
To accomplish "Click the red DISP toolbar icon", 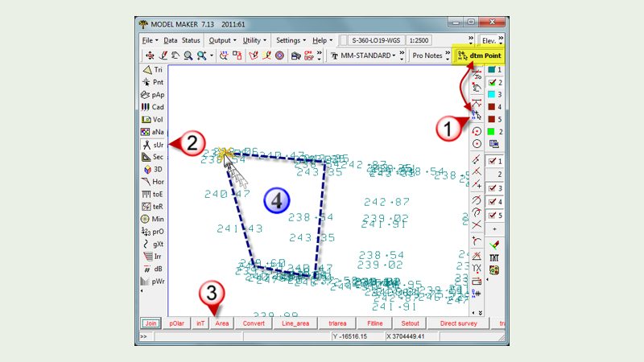I will coord(308,56).
